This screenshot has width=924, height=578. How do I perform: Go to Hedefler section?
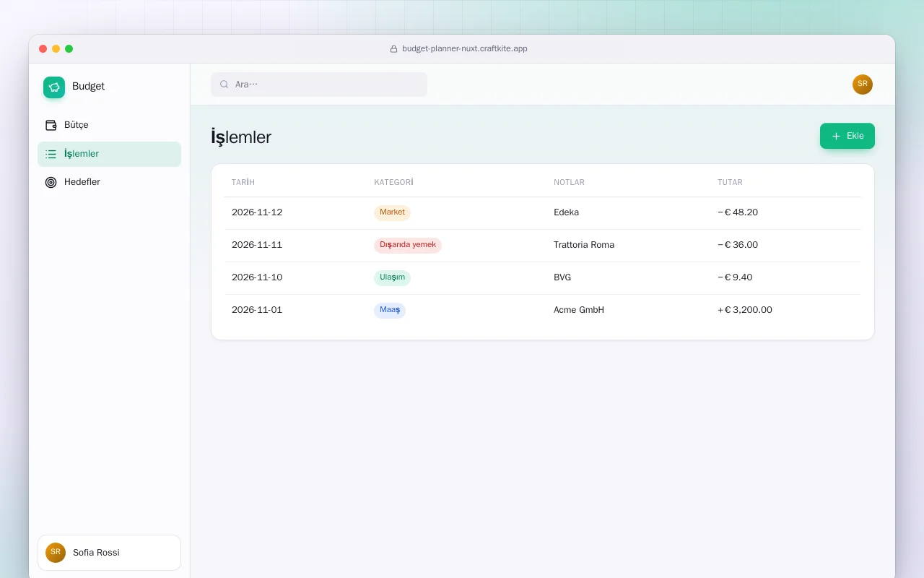tap(109, 182)
